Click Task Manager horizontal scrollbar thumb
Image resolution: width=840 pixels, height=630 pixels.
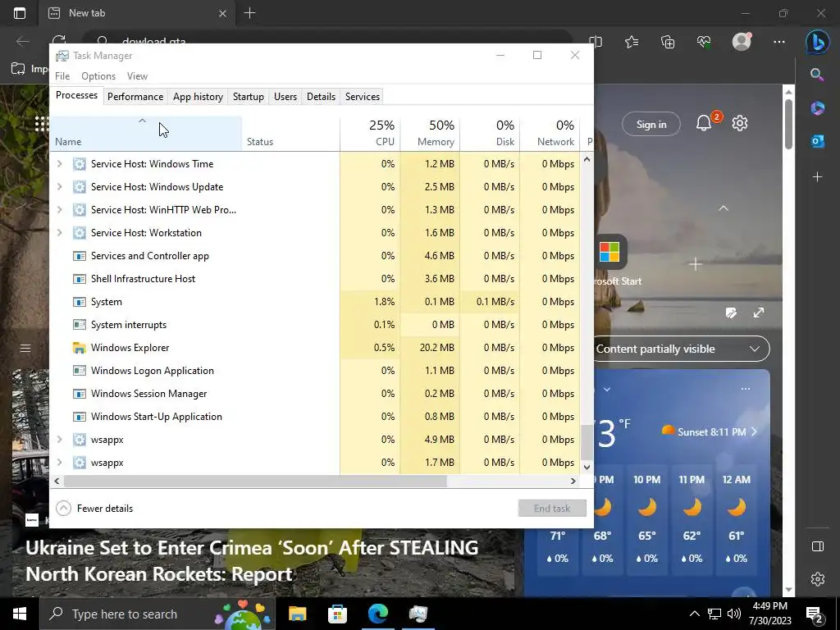point(255,481)
